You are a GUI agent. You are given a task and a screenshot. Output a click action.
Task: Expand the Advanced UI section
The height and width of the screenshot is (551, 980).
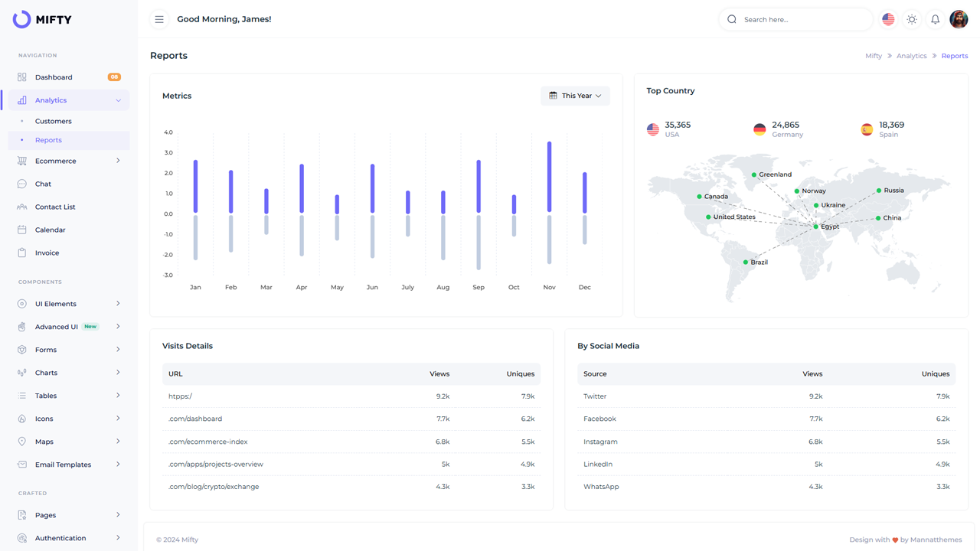pos(57,326)
